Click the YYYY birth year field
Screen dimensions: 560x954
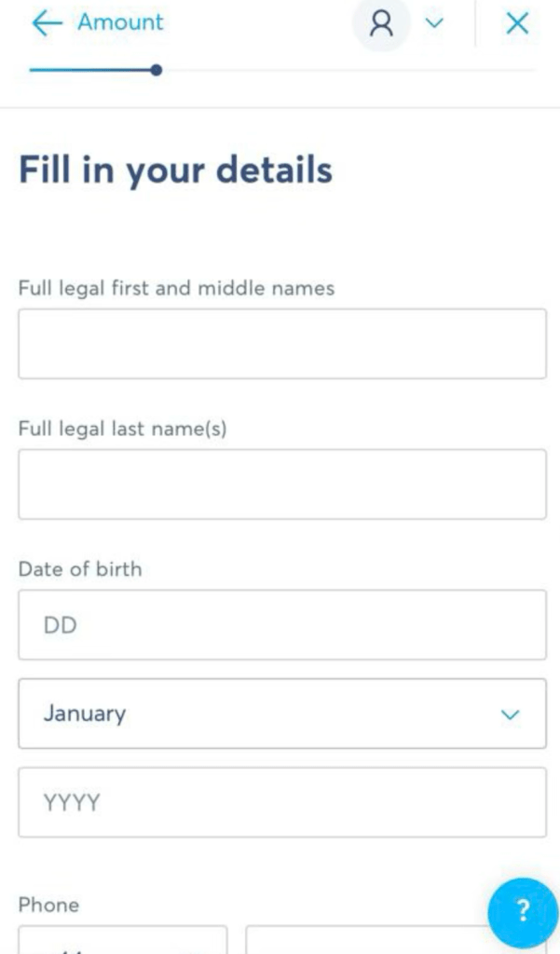click(282, 802)
